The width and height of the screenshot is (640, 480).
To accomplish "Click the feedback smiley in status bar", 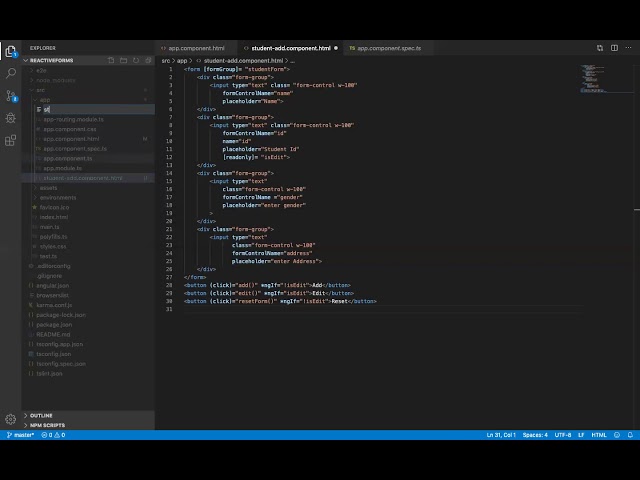I will 617,435.
